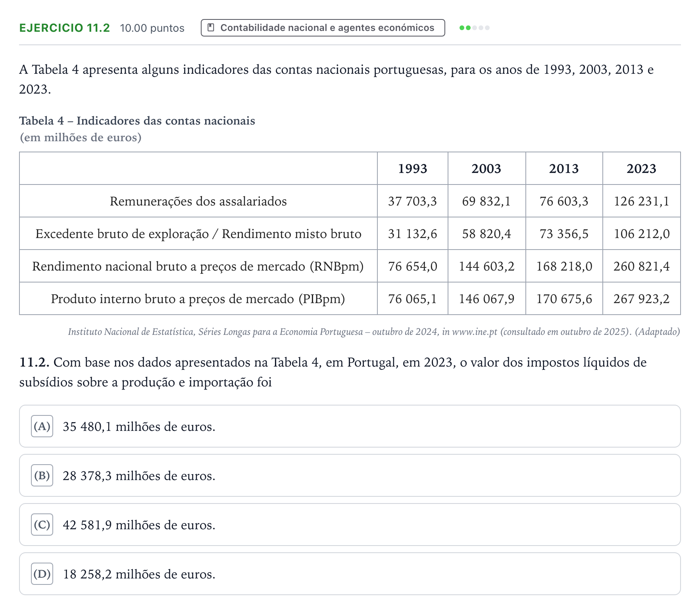700x615 pixels.
Task: Select option D, 18 258,2 milhões de euros
Action: (x=350, y=574)
